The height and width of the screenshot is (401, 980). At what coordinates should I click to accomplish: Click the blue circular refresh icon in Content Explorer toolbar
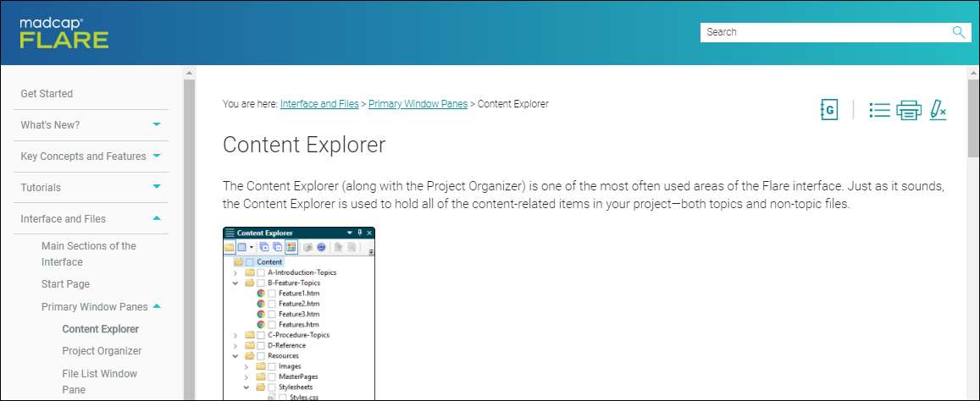point(321,247)
